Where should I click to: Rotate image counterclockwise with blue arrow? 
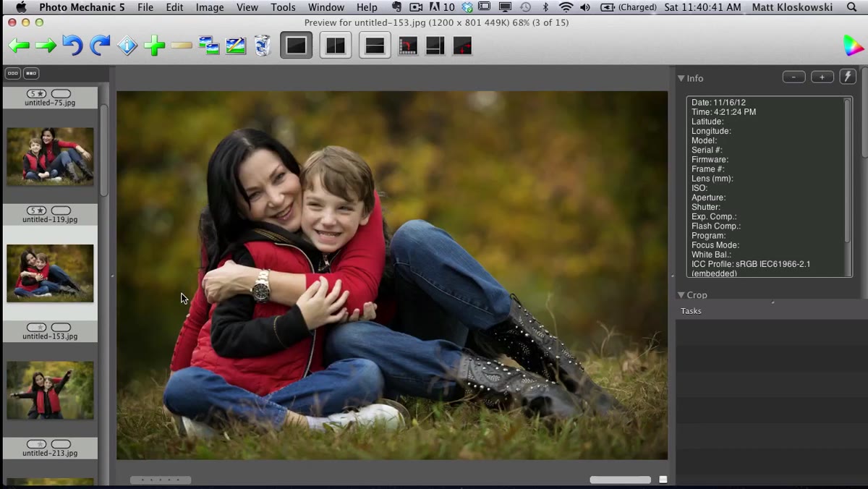coord(72,46)
